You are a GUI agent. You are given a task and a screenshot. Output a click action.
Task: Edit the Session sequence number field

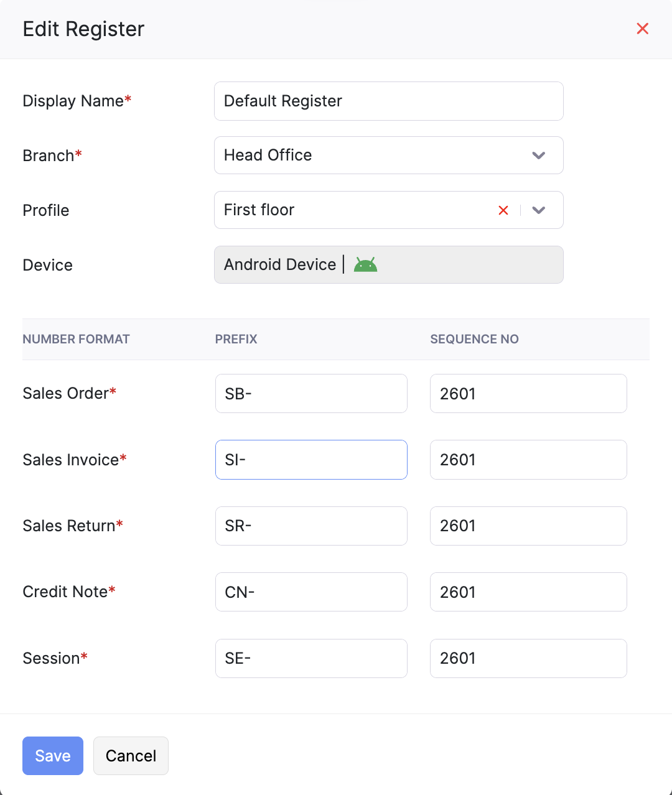click(x=528, y=658)
